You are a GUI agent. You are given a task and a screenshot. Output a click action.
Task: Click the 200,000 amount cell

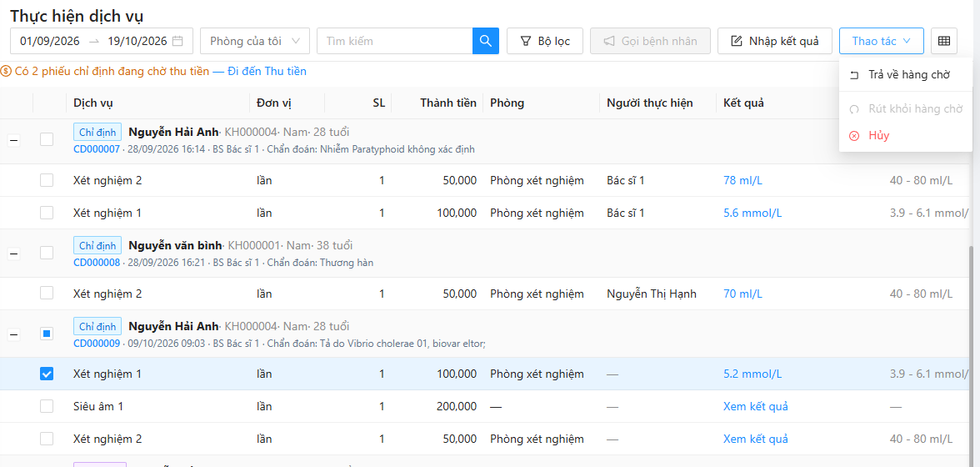(x=457, y=406)
